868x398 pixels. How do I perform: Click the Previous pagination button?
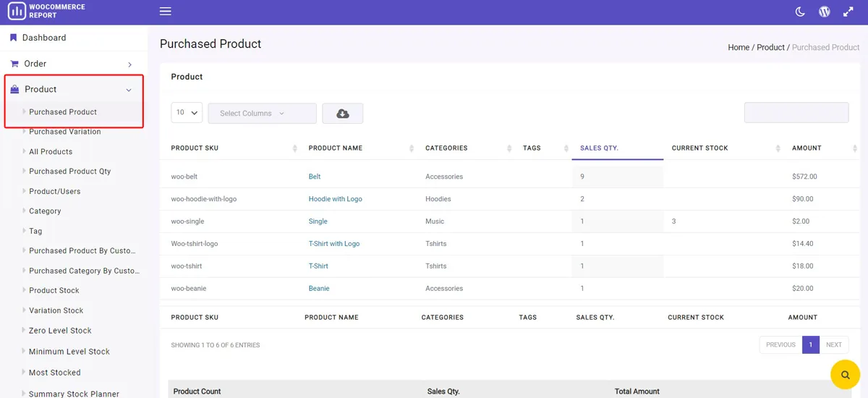tap(780, 345)
